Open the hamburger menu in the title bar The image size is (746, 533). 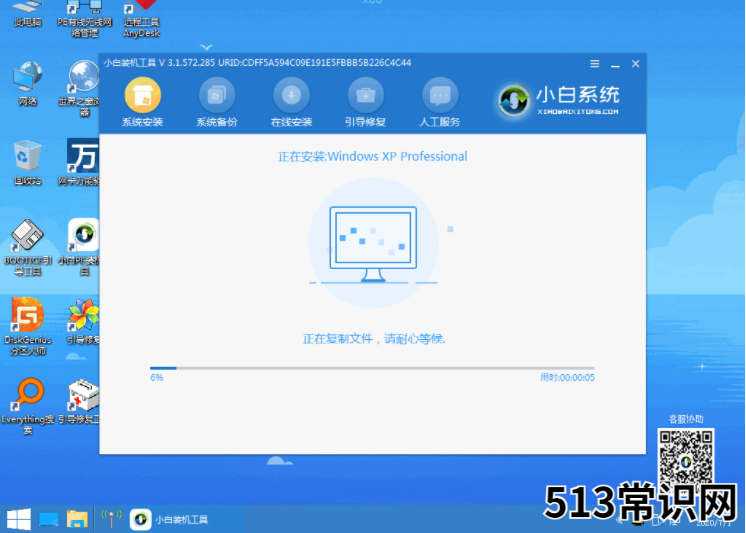pyautogui.click(x=595, y=64)
